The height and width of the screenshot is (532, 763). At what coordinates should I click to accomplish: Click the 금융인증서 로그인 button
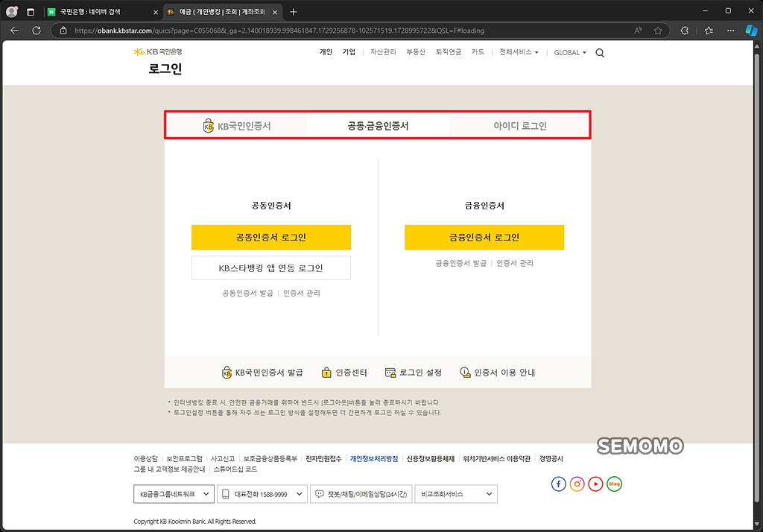484,238
